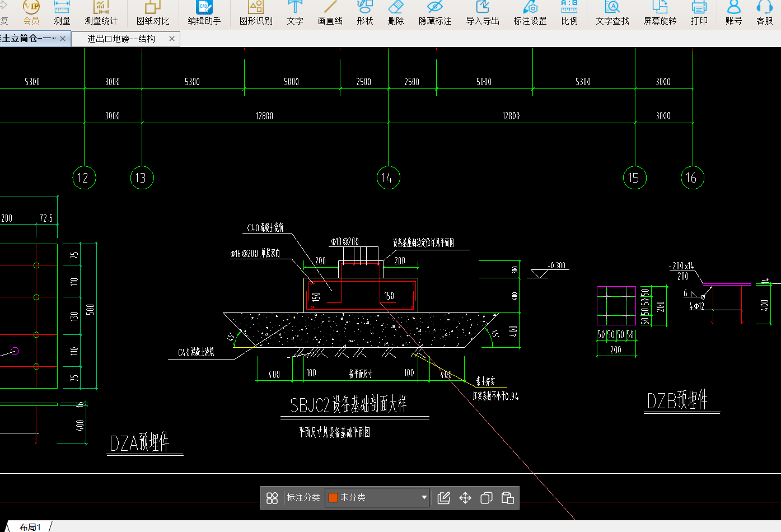Close the 土立筒仓 tab
The image size is (781, 532).
63,39
